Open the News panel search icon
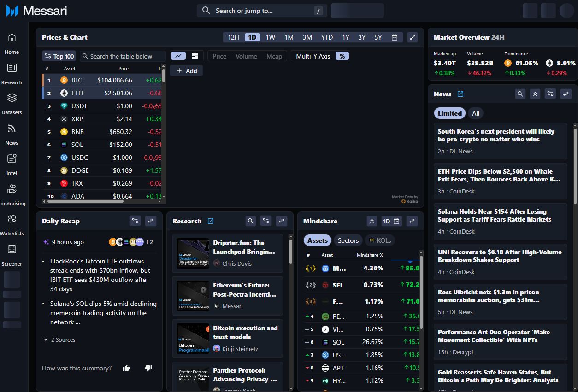The width and height of the screenshot is (578, 392). [520, 94]
